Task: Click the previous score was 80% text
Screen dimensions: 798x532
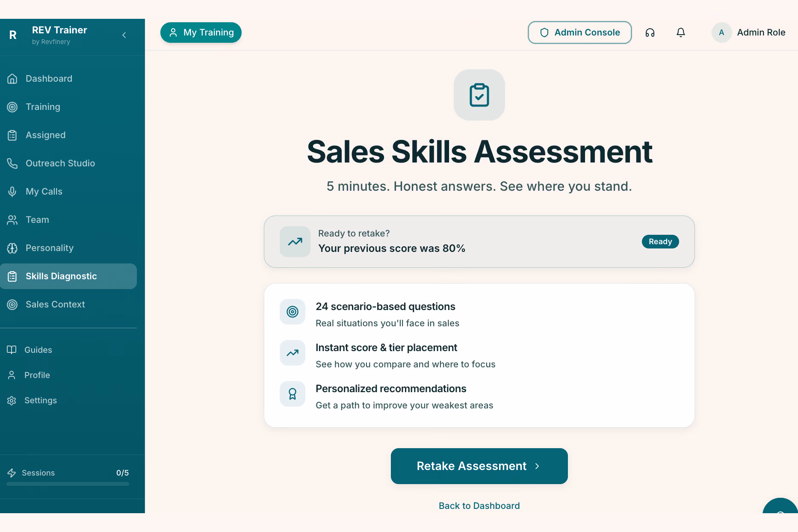Action: 392,248
